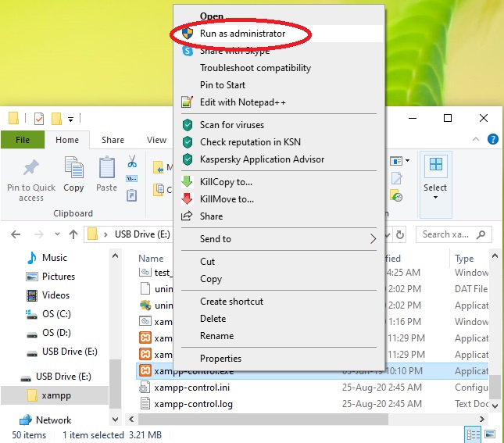Switch to Large icons view in status bar
The image size is (504, 443).
[490, 434]
